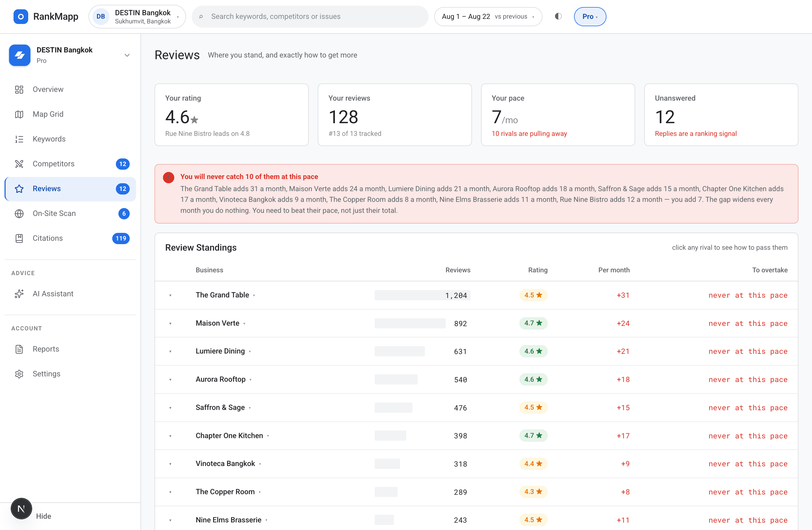Click the Overview grid icon
The height and width of the screenshot is (530, 812).
tap(19, 89)
